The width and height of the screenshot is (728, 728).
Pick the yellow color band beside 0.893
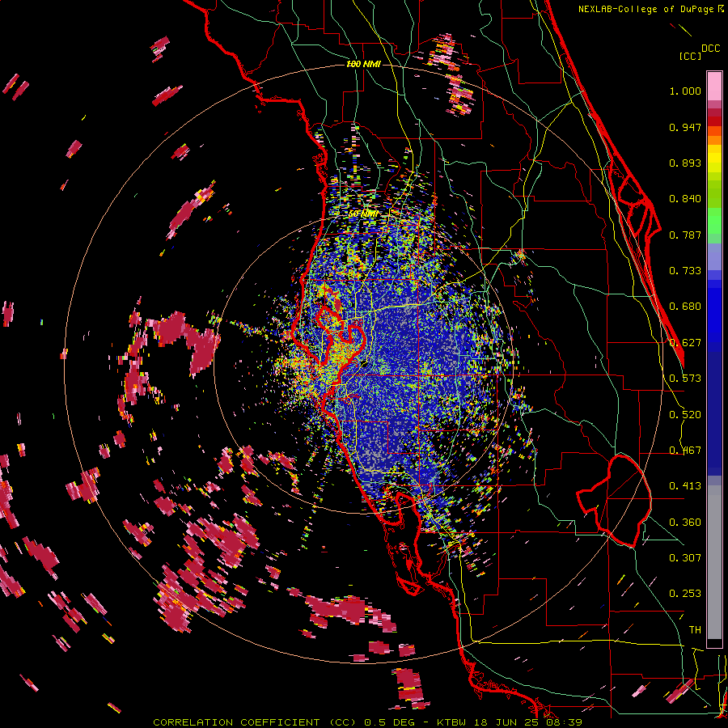click(x=714, y=162)
